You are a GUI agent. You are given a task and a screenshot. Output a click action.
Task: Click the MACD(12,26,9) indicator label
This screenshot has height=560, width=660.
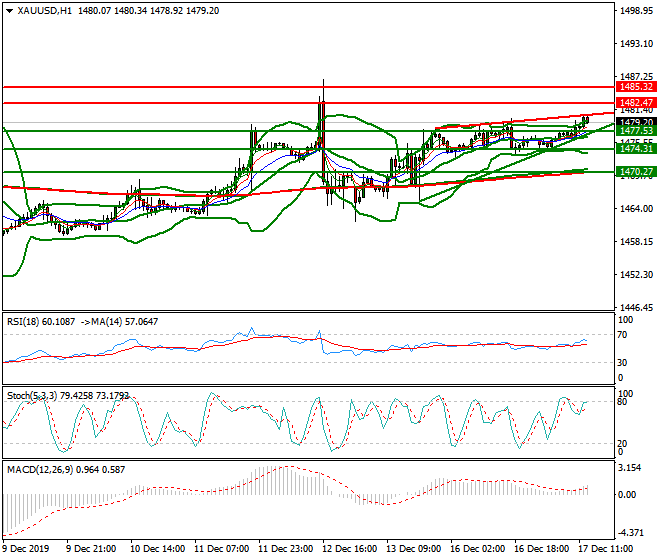(x=66, y=469)
